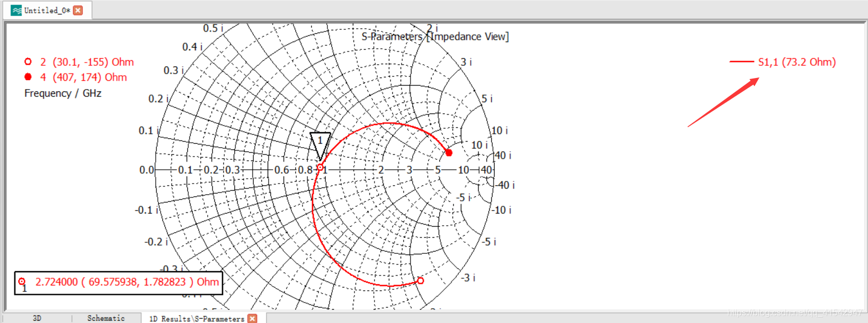The height and width of the screenshot is (323, 868).
Task: Click the 0.5 i label at chart top
Action: click(213, 28)
